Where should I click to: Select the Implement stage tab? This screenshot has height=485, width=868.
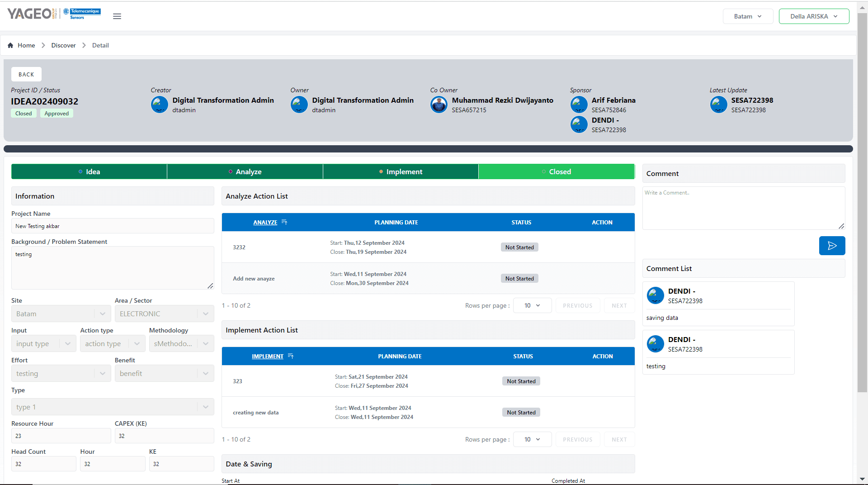(401, 171)
